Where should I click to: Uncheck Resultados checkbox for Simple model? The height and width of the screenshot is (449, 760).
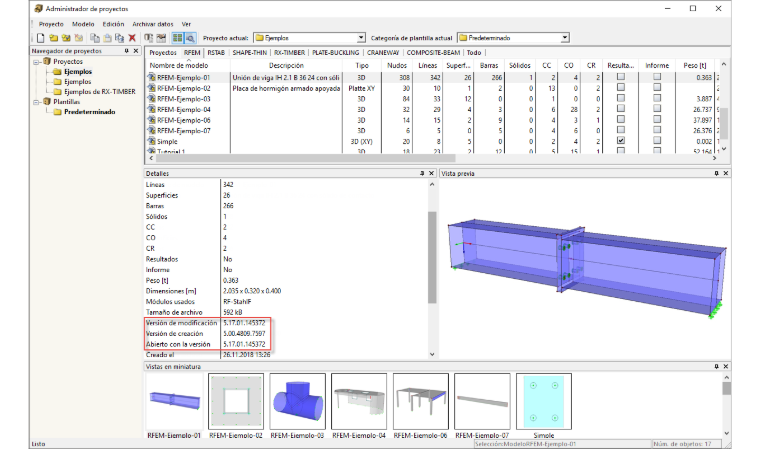(x=620, y=141)
